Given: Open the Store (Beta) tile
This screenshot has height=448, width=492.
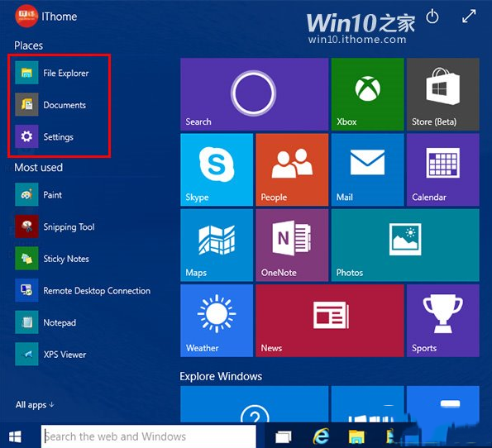Looking at the screenshot, I should point(442,94).
